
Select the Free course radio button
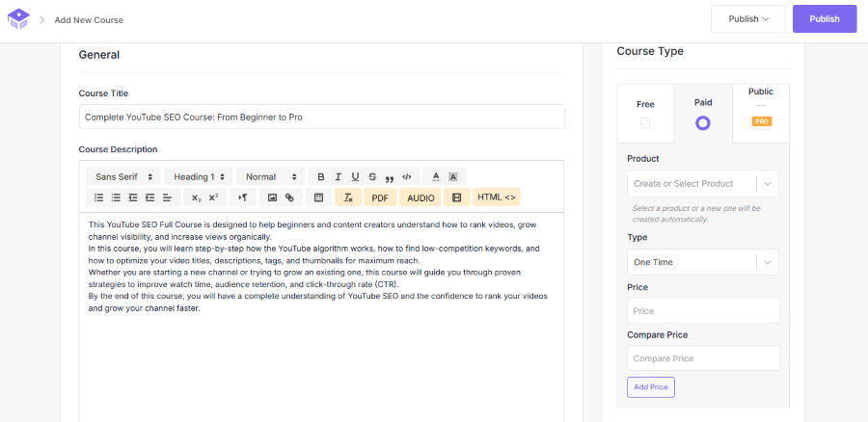645,123
